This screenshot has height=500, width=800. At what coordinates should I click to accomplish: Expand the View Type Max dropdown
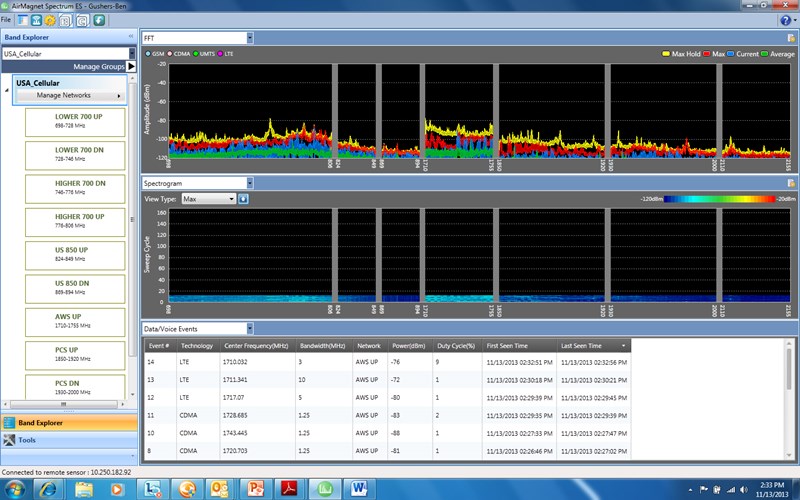231,199
